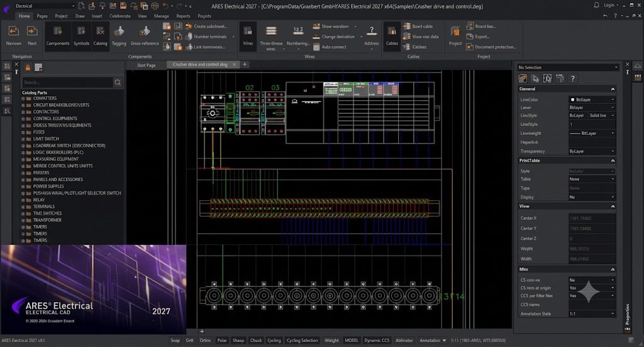Image resolution: width=644 pixels, height=347 pixels.
Task: Collapse the General properties section
Action: click(613, 89)
